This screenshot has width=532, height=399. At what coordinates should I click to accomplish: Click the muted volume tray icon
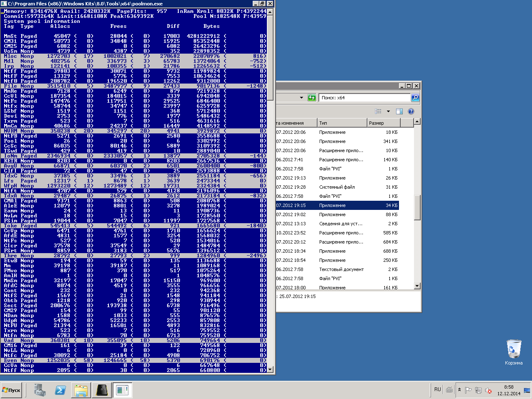coord(489,390)
